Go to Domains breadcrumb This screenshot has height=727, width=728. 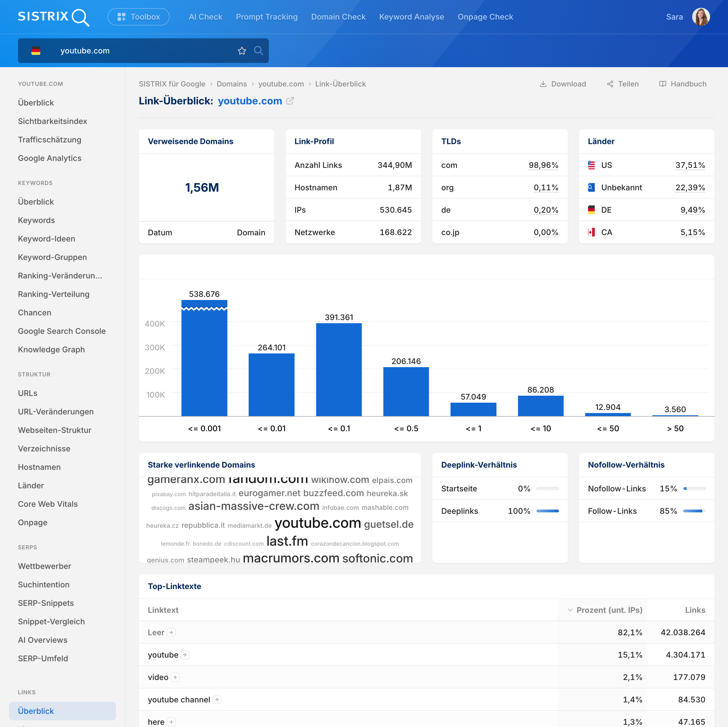pos(232,84)
